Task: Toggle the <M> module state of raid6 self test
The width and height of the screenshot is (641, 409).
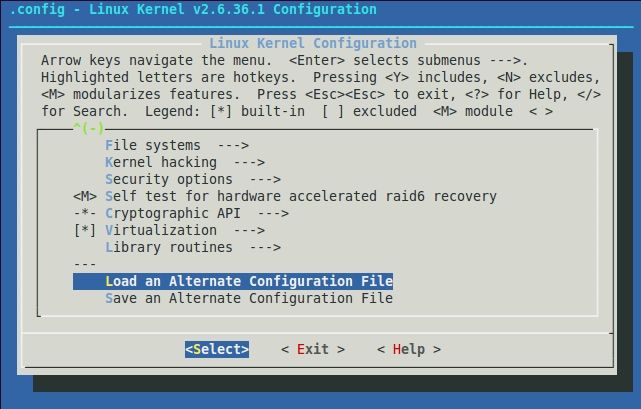Action: coord(85,196)
